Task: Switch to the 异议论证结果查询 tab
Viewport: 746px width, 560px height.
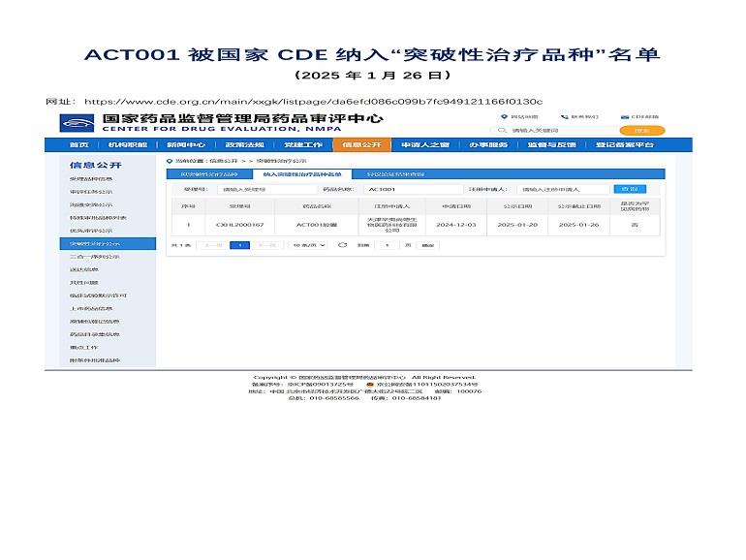Action: [x=395, y=174]
